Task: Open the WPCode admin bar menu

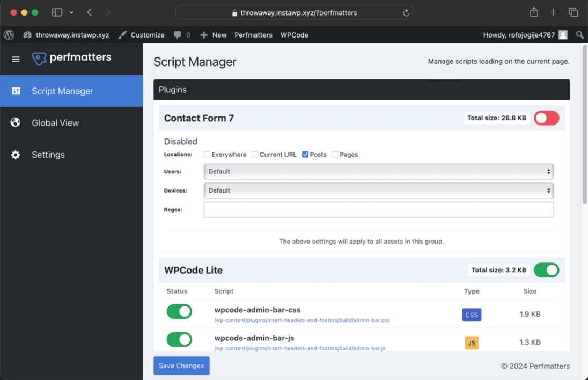Action: point(294,35)
